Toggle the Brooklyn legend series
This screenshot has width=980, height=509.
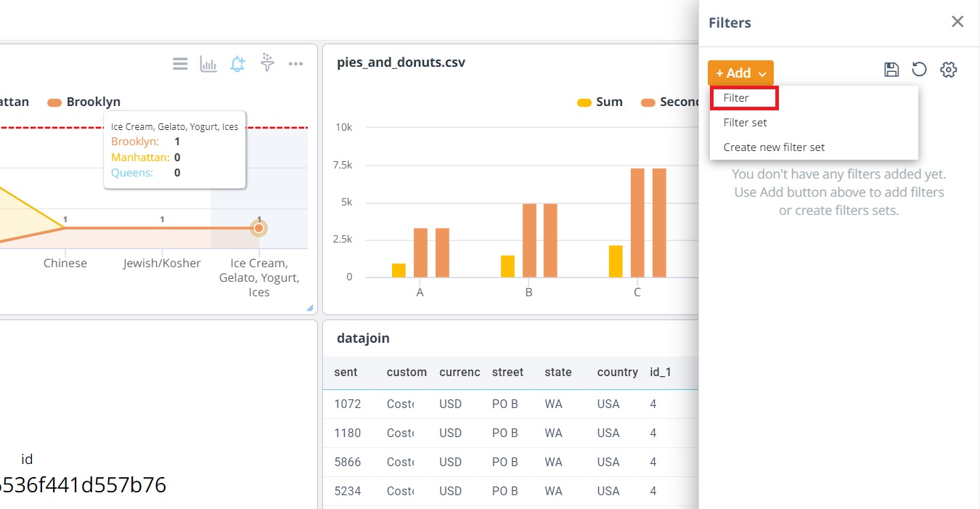pyautogui.click(x=85, y=102)
